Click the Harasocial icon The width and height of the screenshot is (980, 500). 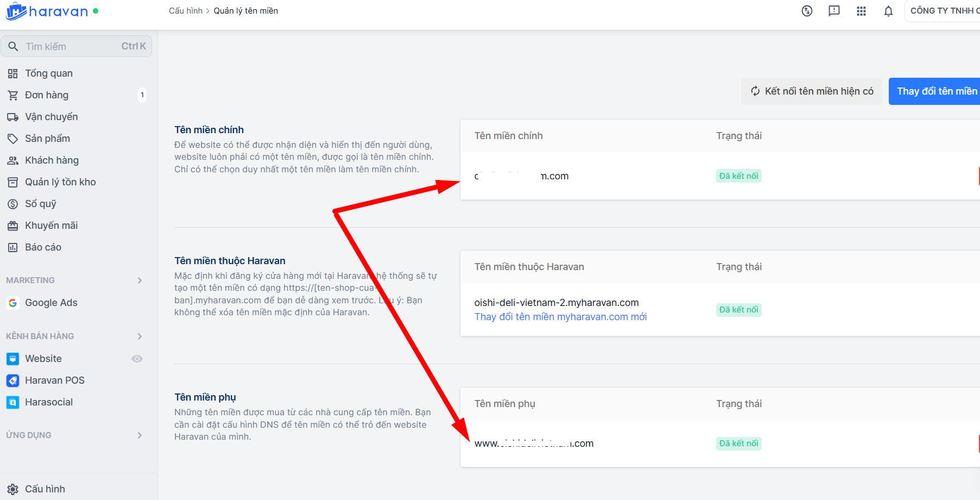coord(12,402)
